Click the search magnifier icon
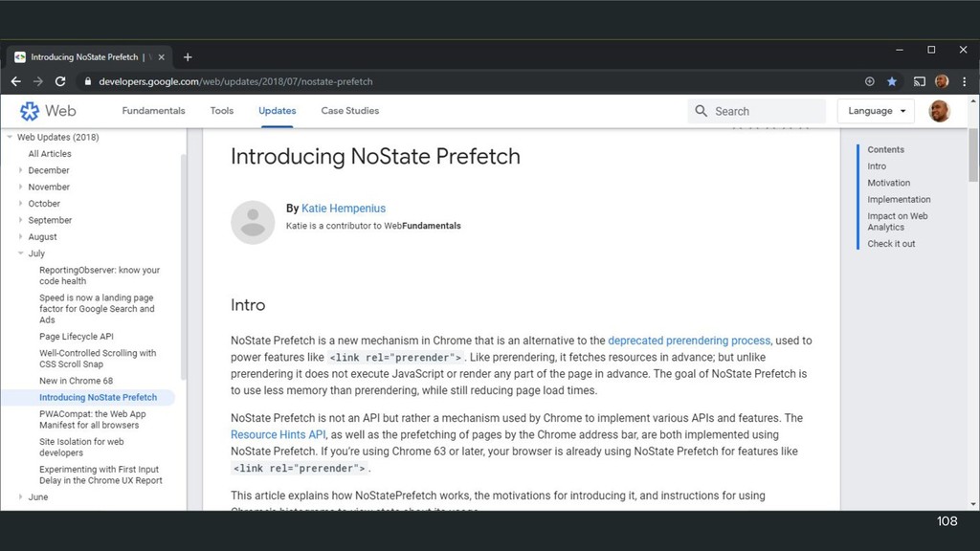 pyautogui.click(x=702, y=111)
